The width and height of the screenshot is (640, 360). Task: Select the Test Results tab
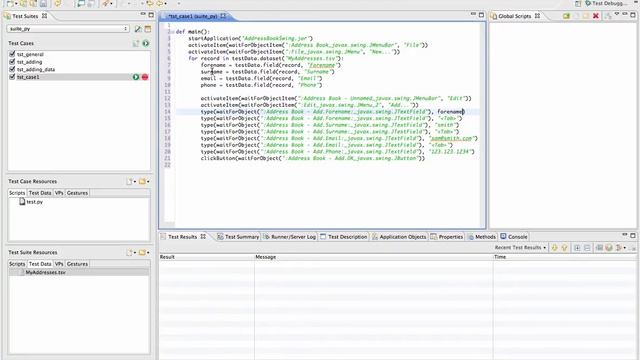click(182, 237)
